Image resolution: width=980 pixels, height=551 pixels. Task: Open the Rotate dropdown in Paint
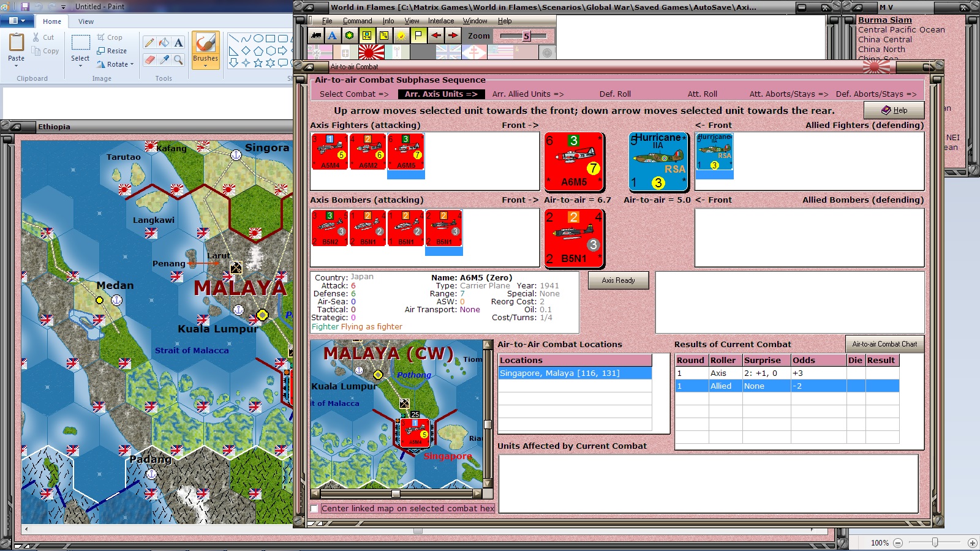(115, 64)
